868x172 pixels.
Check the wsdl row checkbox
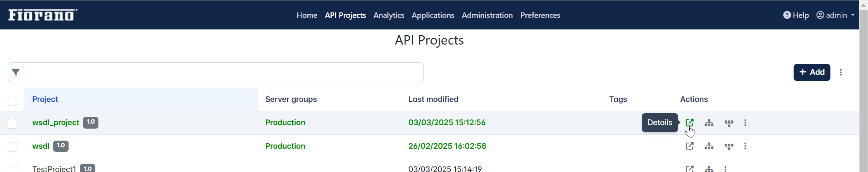(12, 147)
